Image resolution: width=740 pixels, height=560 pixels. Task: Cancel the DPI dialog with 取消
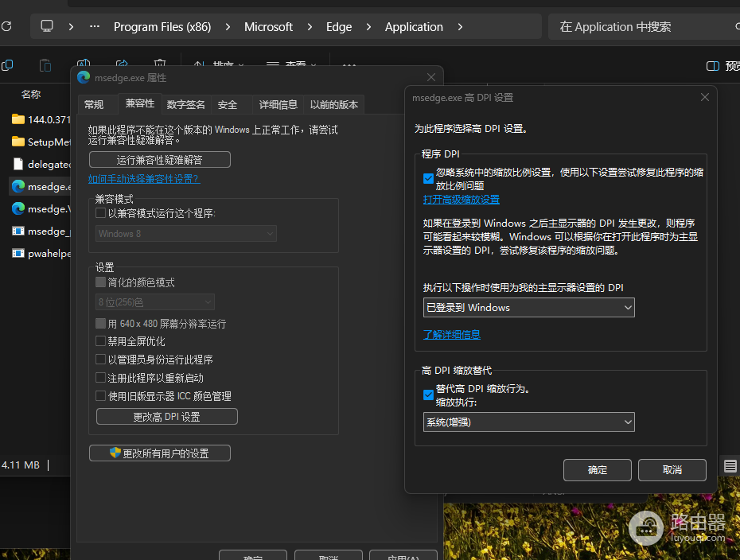pos(672,470)
